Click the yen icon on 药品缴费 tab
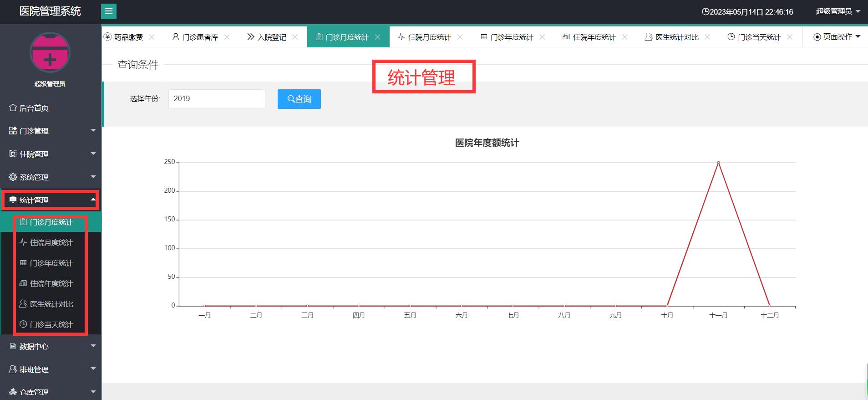The width and height of the screenshot is (868, 400). (108, 37)
